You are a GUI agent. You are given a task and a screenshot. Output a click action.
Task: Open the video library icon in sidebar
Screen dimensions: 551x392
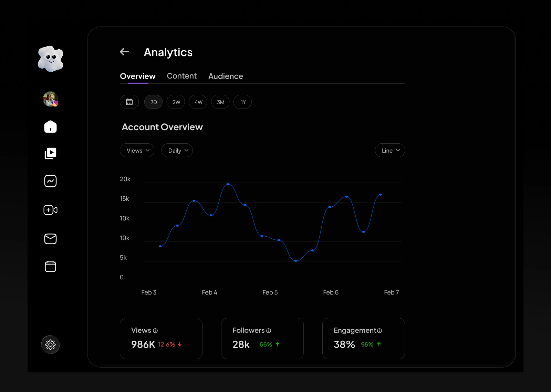tap(51, 153)
